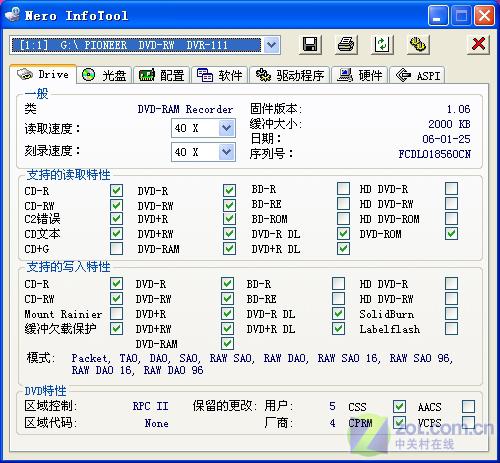The height and width of the screenshot is (463, 500).
Task: Select the PIONEER DVD-RW DVR-111 drive field
Action: (136, 45)
